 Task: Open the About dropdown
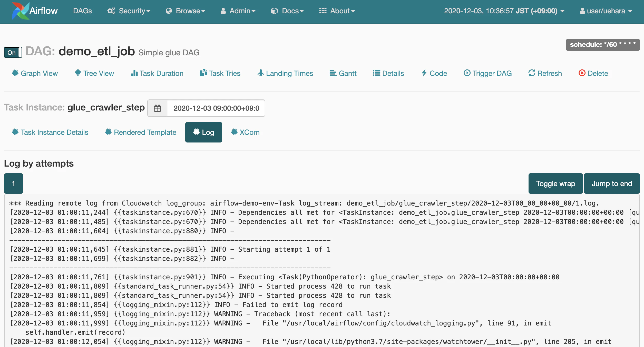point(337,11)
